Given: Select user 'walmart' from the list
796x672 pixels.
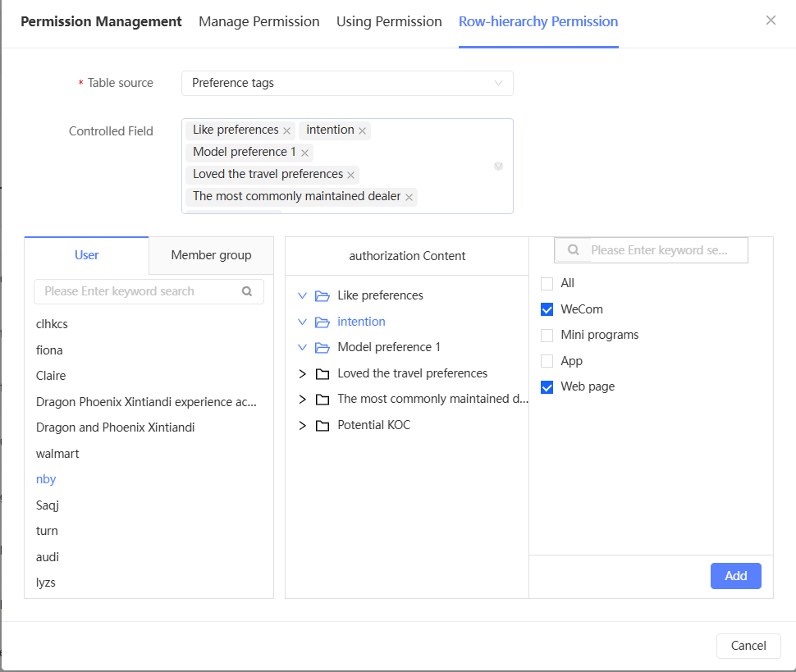Looking at the screenshot, I should [x=57, y=454].
